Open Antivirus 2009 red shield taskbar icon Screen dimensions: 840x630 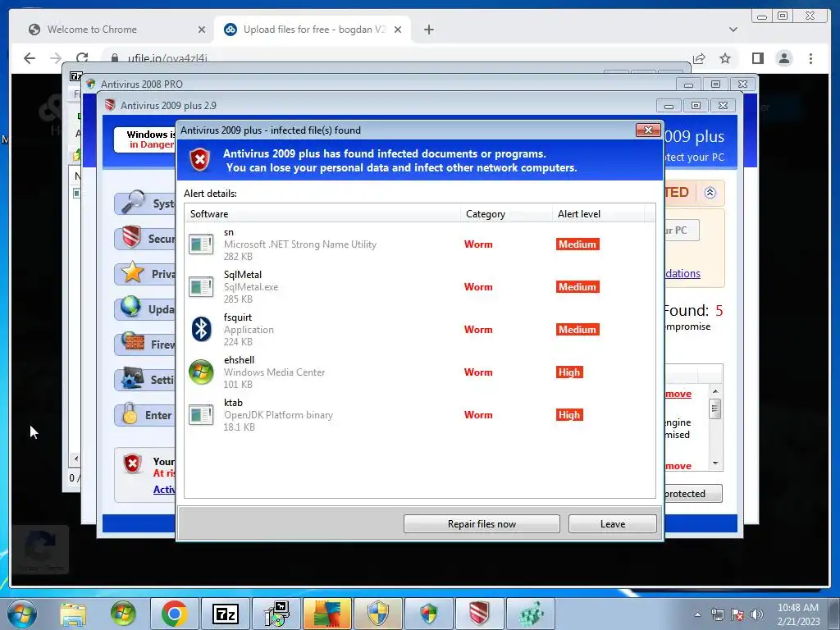(479, 614)
